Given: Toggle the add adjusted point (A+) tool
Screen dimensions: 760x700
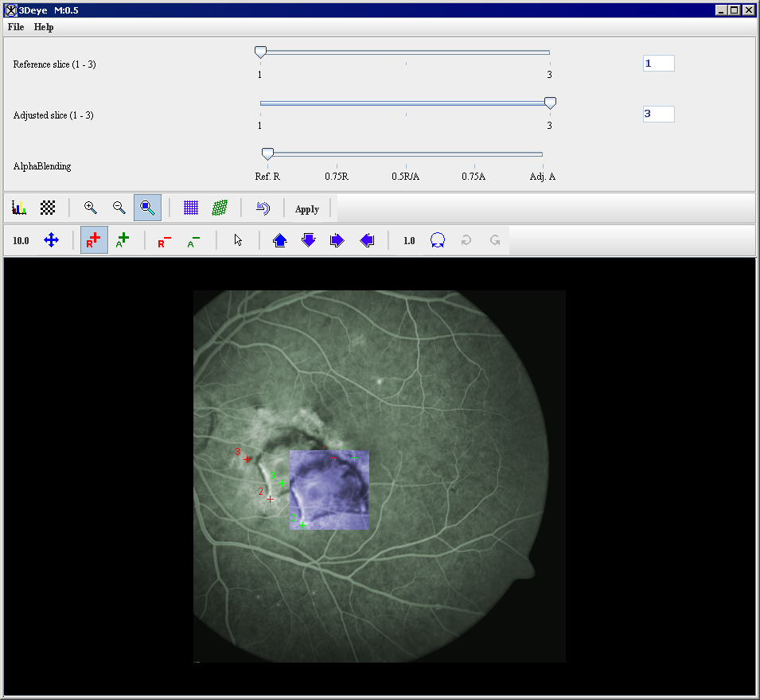Looking at the screenshot, I should (123, 240).
